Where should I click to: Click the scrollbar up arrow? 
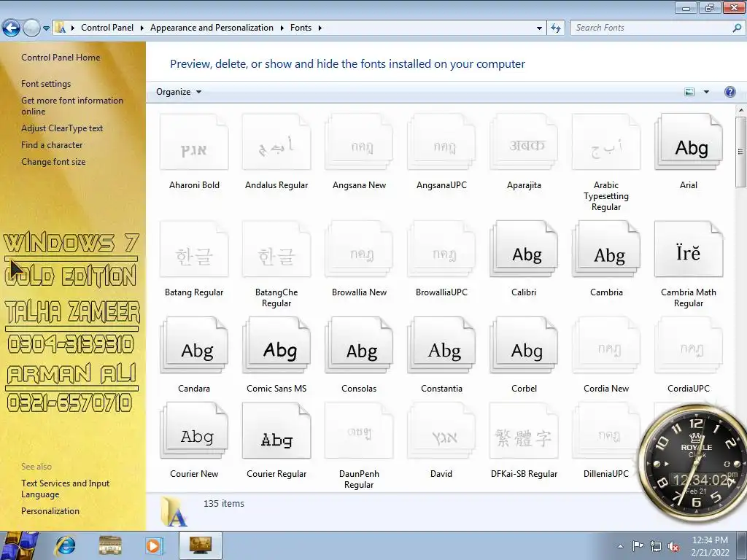740,110
